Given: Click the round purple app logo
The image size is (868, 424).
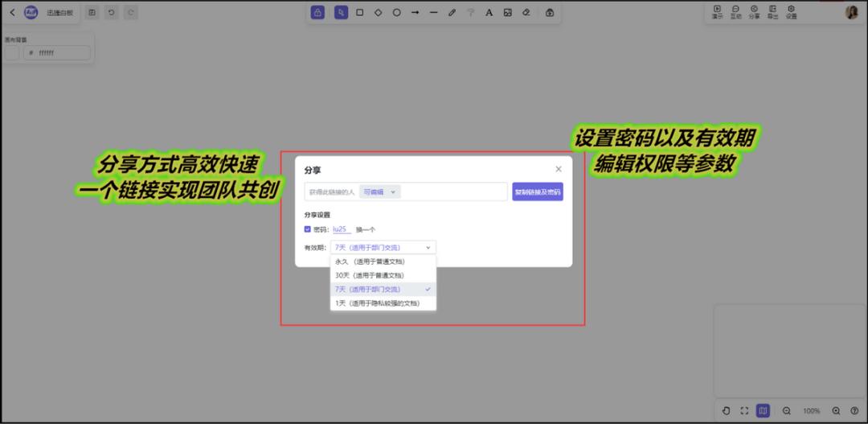Looking at the screenshot, I should point(31,12).
